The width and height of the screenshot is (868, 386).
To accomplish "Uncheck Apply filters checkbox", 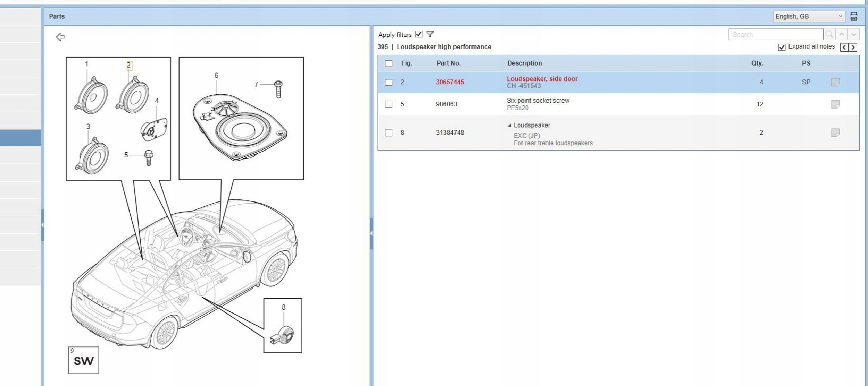I will tap(419, 34).
